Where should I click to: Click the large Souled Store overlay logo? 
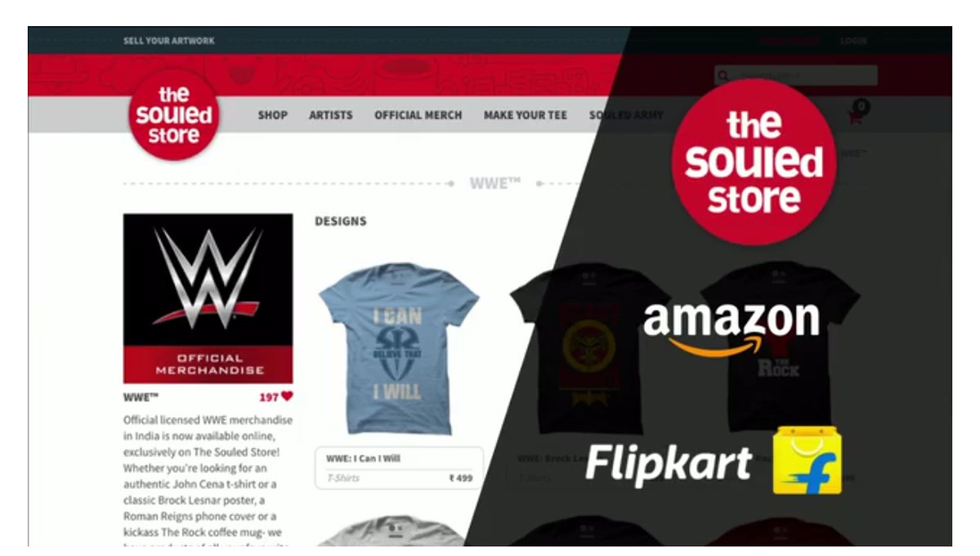(754, 162)
